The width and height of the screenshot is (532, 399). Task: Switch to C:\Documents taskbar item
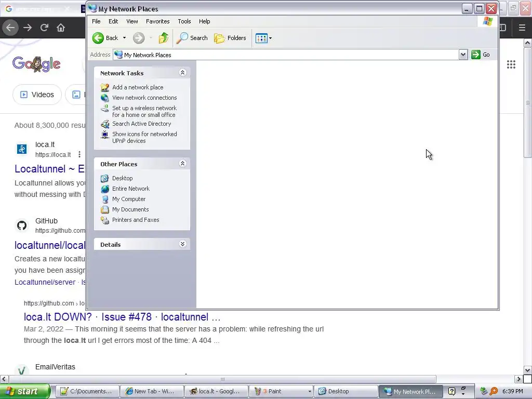(87, 391)
